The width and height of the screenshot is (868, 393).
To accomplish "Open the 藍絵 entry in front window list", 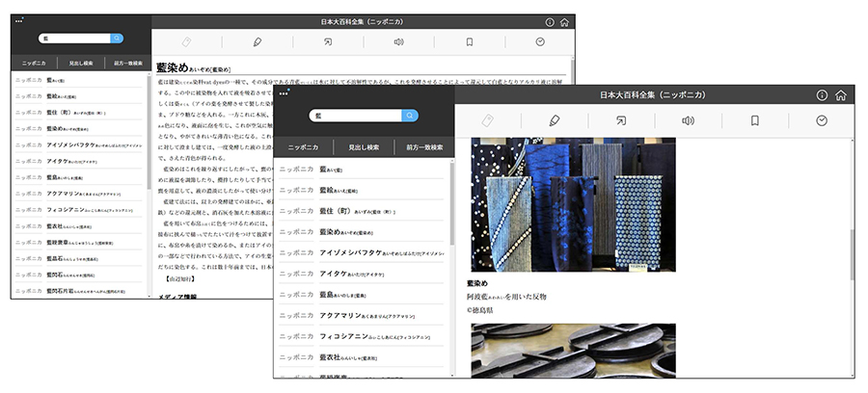I will tap(361, 190).
